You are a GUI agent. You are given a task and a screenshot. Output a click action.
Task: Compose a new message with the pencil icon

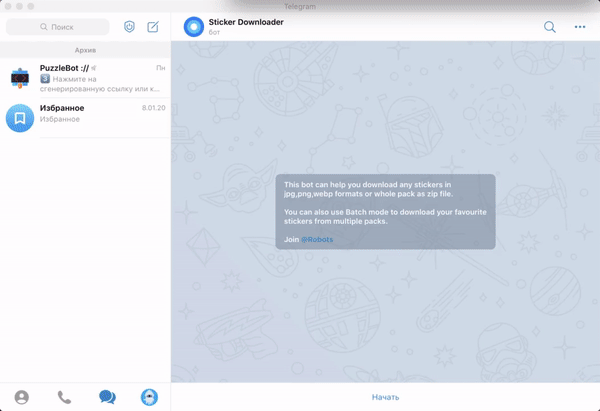[x=153, y=27]
